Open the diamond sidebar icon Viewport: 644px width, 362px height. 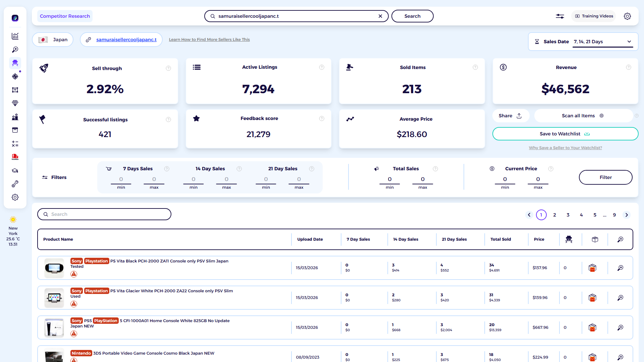tap(15, 103)
